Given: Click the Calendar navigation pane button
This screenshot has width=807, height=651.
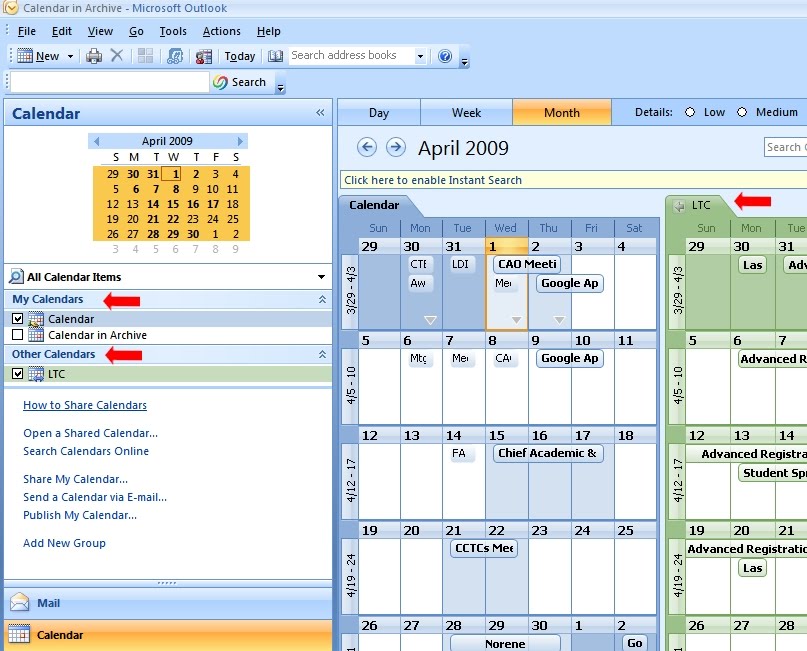Looking at the screenshot, I should (168, 635).
